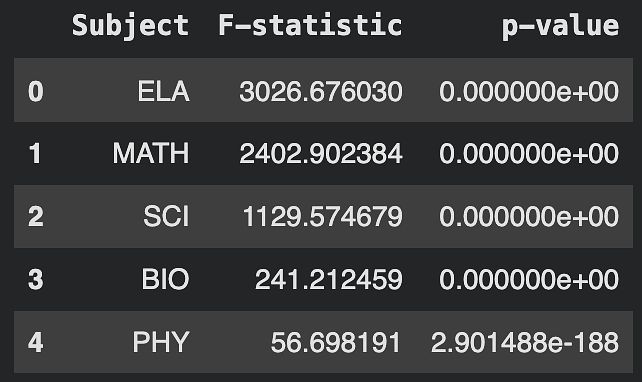Click F-statistic value 1129.574679
This screenshot has height=382, width=642.
point(323,216)
